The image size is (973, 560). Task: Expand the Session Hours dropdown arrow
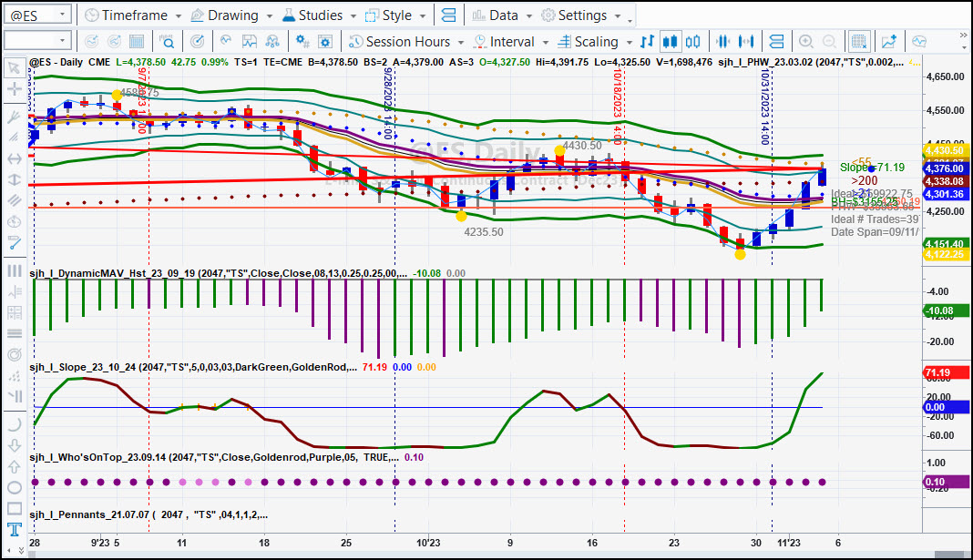(x=461, y=42)
